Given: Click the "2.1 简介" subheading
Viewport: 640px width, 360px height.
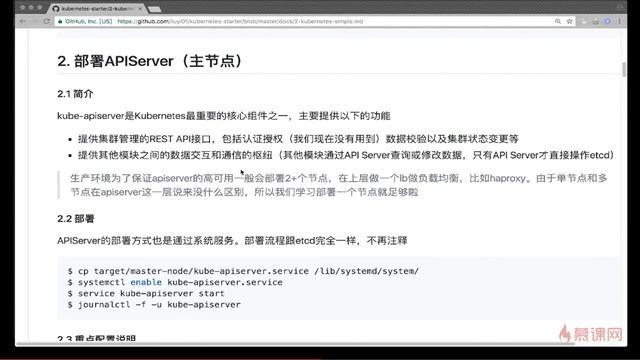Looking at the screenshot, I should (x=76, y=94).
